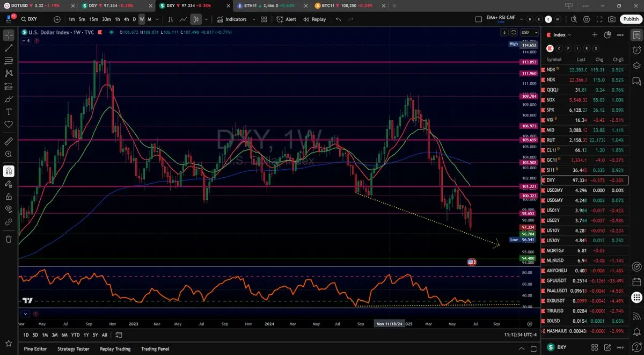This screenshot has width=644, height=355.
Task: Expand the collapsed RSI pane legend
Action: coord(25,314)
